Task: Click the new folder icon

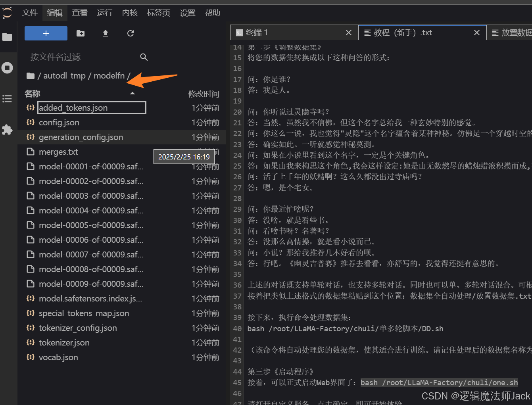Action: (81, 33)
